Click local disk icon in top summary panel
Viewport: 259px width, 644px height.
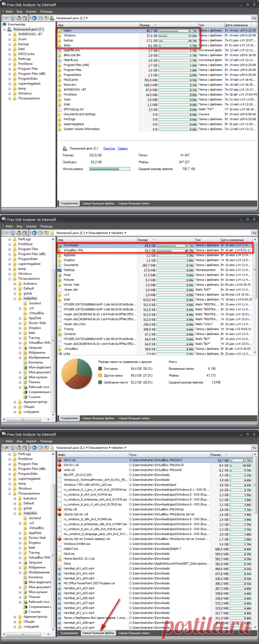pos(65,148)
